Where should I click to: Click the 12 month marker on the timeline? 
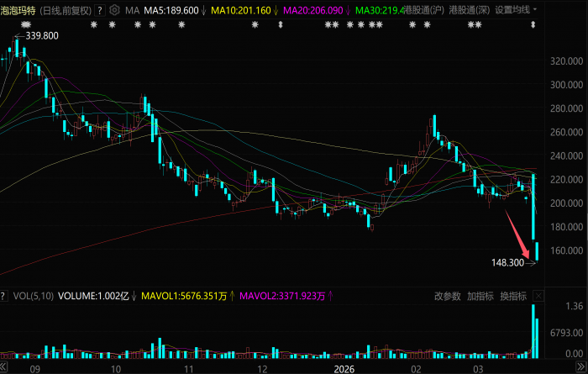262,369
